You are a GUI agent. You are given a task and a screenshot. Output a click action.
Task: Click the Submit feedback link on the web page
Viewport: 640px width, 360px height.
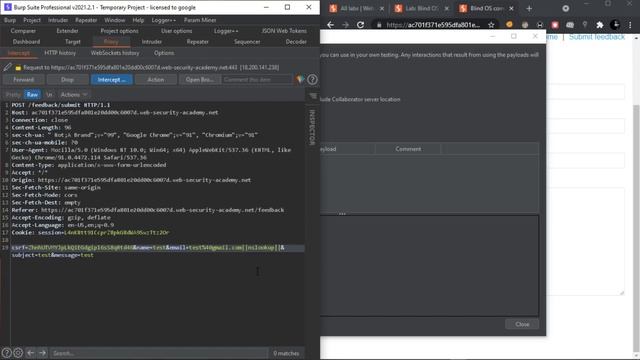(x=597, y=37)
